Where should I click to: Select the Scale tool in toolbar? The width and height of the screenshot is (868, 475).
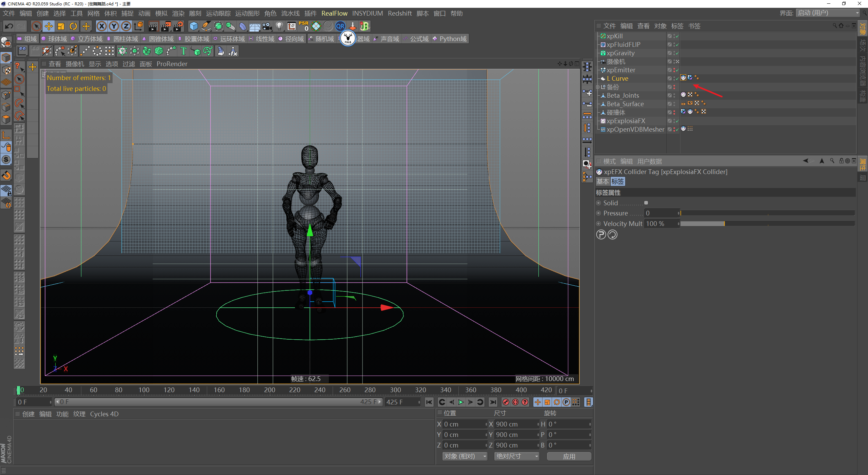point(61,26)
